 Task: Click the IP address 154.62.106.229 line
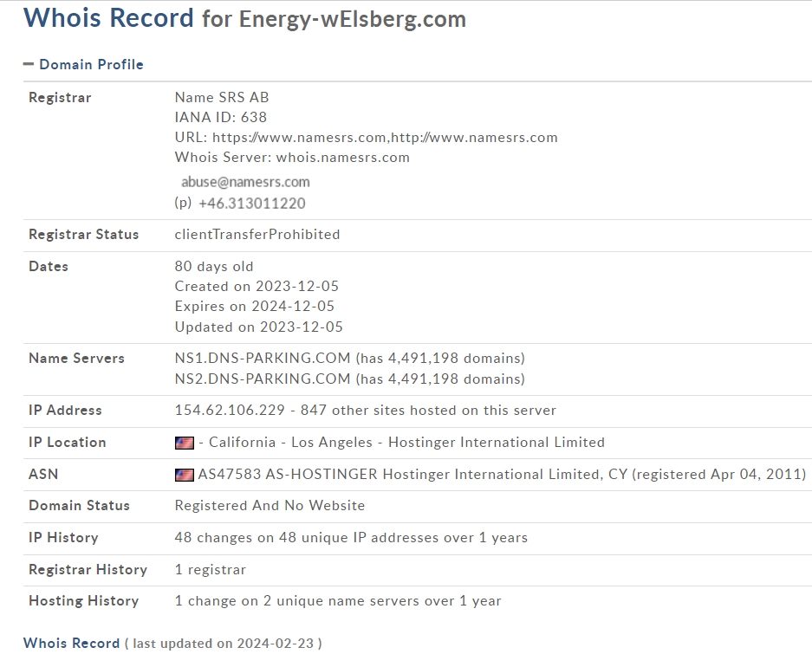click(x=366, y=411)
